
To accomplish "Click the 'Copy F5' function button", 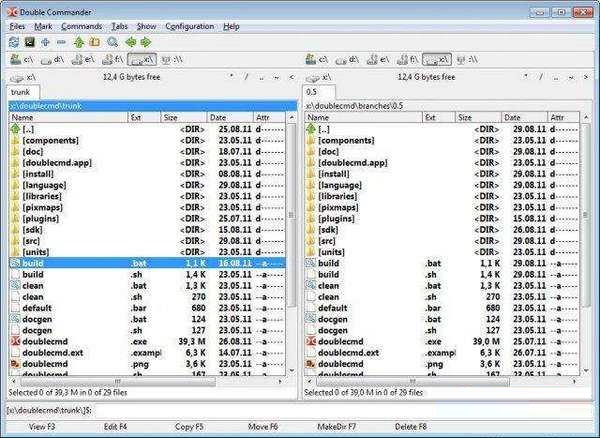I will tap(189, 427).
